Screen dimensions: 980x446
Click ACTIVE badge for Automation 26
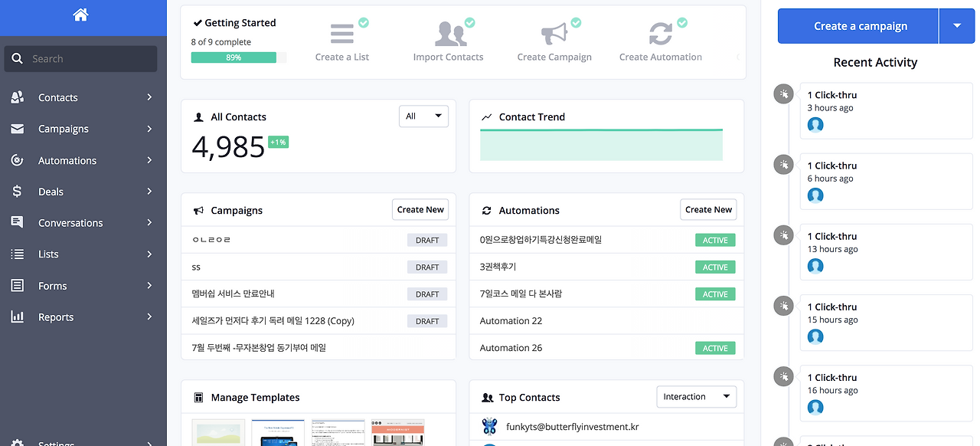(715, 348)
